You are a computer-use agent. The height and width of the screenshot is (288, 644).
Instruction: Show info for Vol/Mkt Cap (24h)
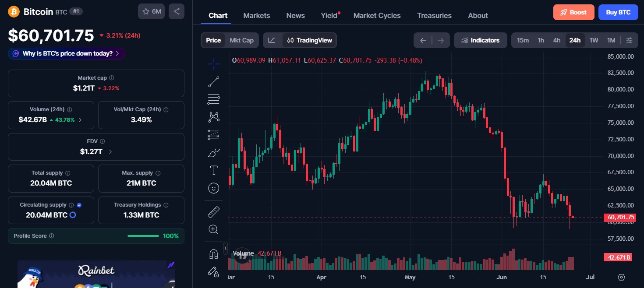coord(166,109)
